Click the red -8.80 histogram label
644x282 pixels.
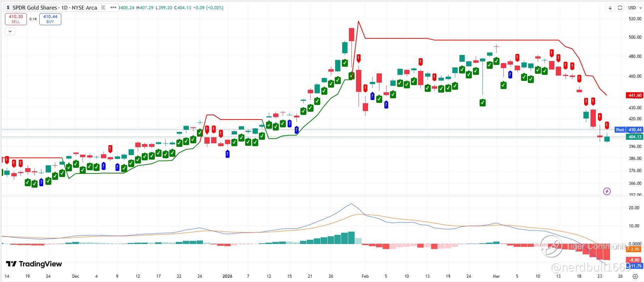tap(634, 260)
